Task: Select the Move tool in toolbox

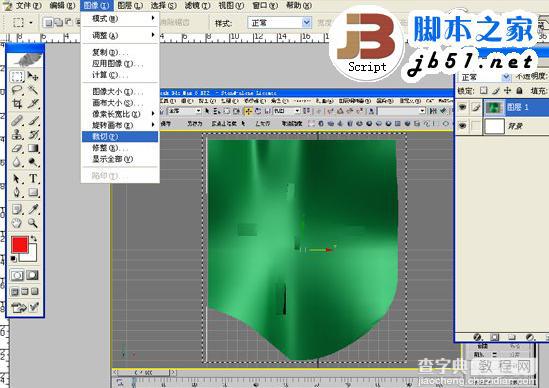Action: [33, 76]
